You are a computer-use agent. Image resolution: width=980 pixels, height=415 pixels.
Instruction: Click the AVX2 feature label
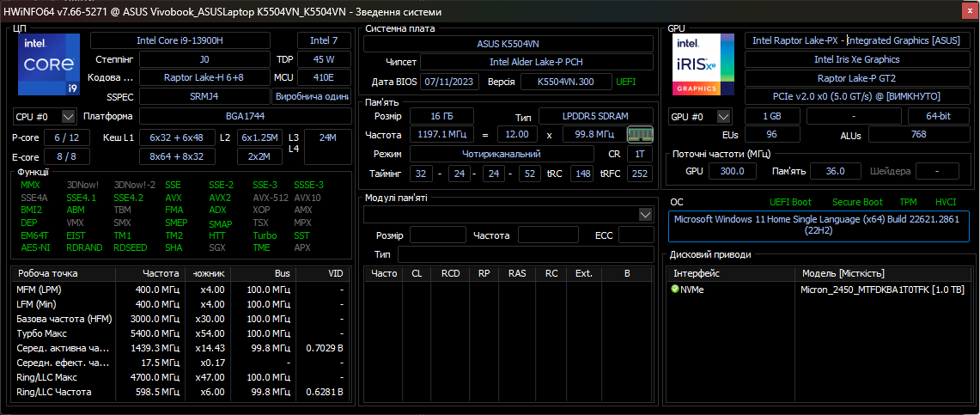click(220, 198)
